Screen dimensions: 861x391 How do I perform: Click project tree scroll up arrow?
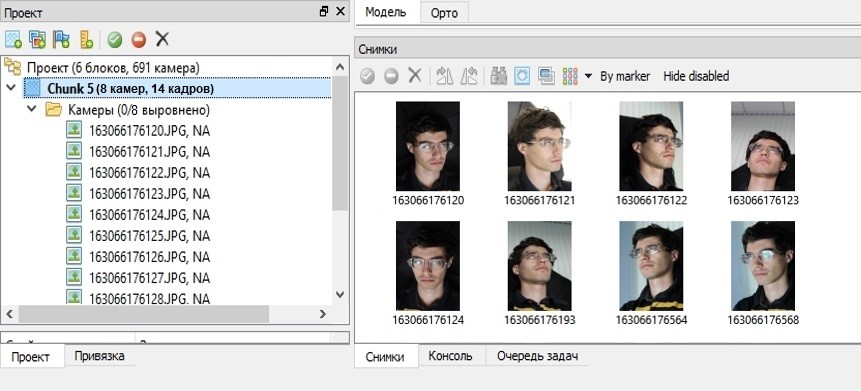pyautogui.click(x=340, y=67)
